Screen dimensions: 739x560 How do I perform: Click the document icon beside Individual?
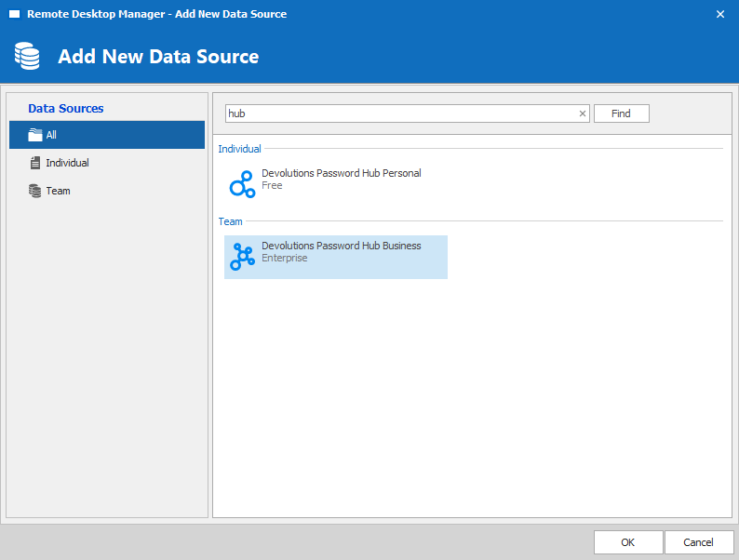tap(35, 163)
